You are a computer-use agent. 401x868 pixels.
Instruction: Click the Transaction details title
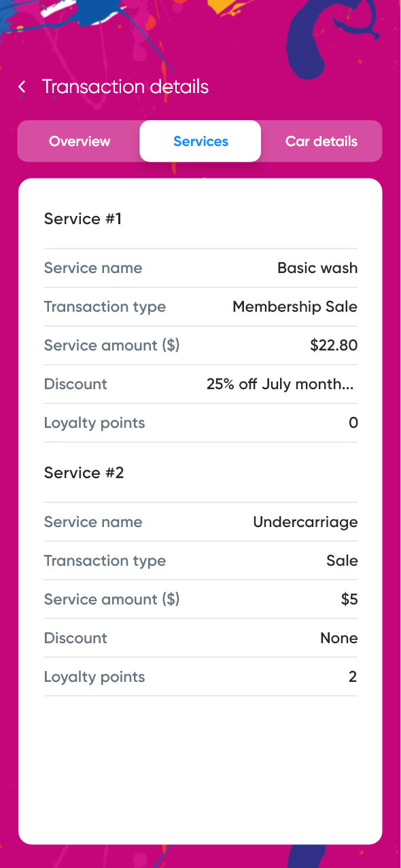click(125, 87)
